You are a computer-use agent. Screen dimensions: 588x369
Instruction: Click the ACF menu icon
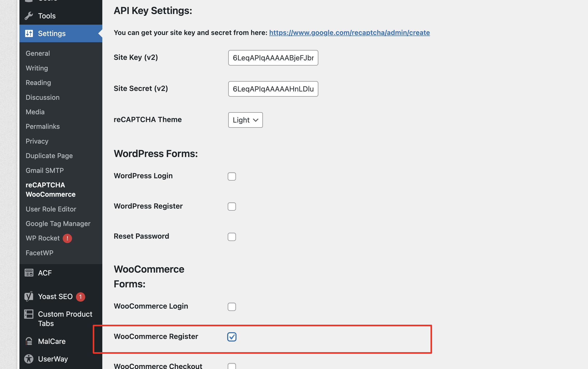point(29,273)
